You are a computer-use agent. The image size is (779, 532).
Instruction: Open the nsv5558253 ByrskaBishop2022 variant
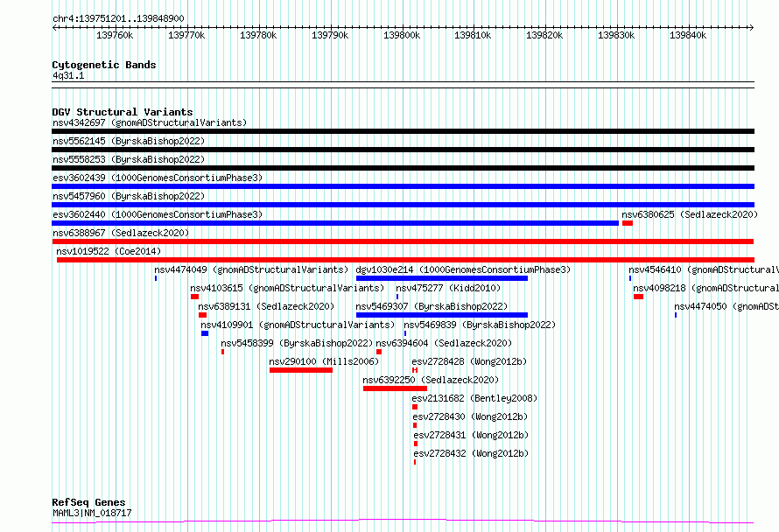[x=129, y=159]
